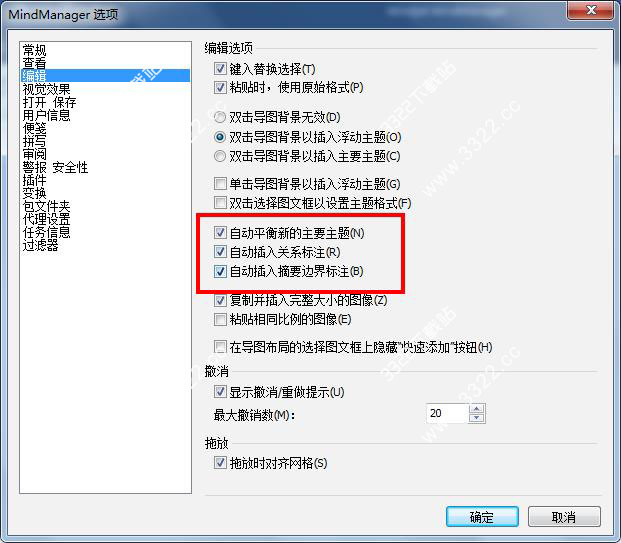621x543 pixels.
Task: Select 视觉效果 category in list
Action: 46,89
